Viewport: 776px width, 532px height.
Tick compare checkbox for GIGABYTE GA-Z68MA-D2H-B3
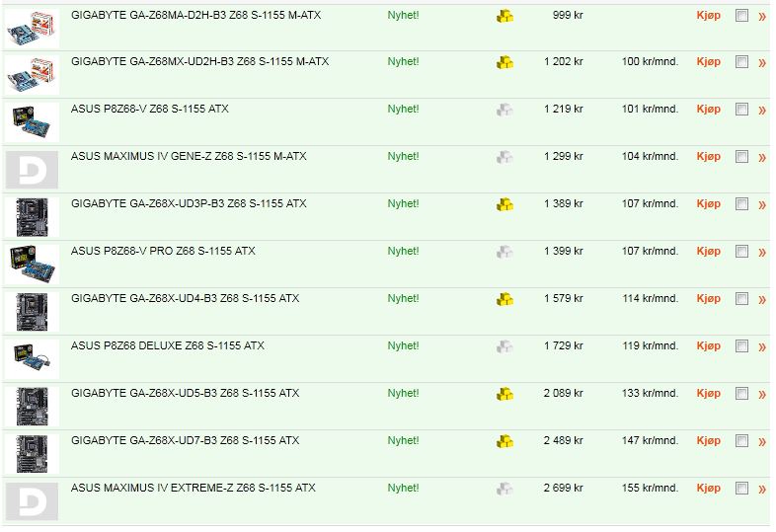tap(741, 16)
